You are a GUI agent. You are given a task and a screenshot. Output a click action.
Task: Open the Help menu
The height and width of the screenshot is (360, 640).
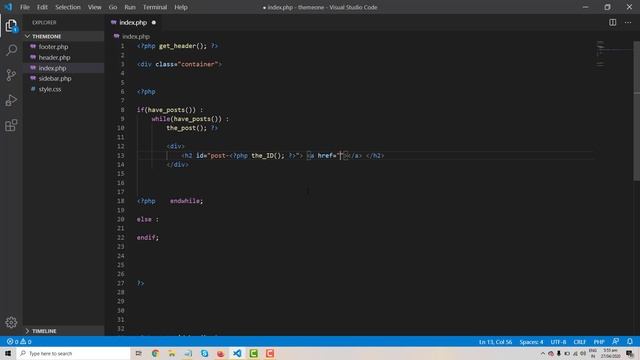181,7
